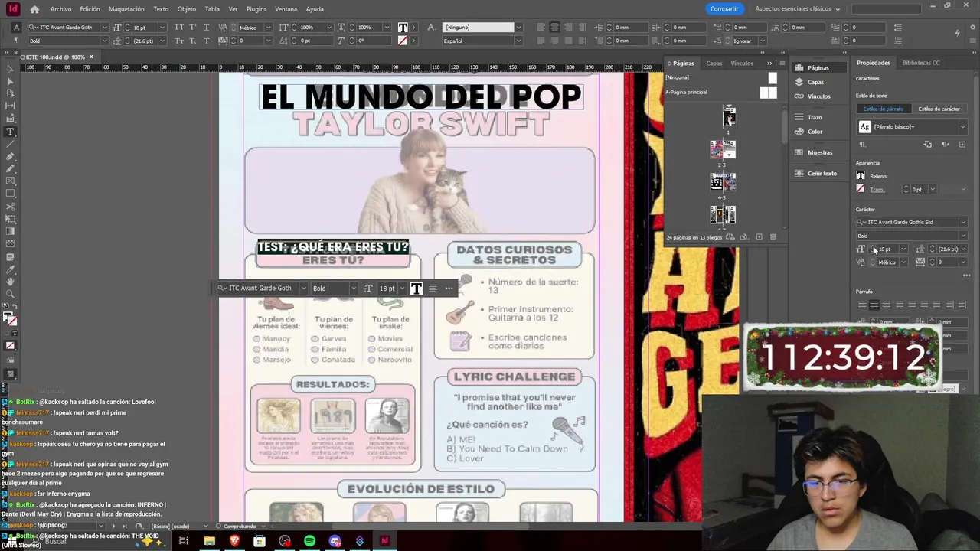Align paragraph left in Properties panel
This screenshot has height=551, width=980.
point(862,305)
